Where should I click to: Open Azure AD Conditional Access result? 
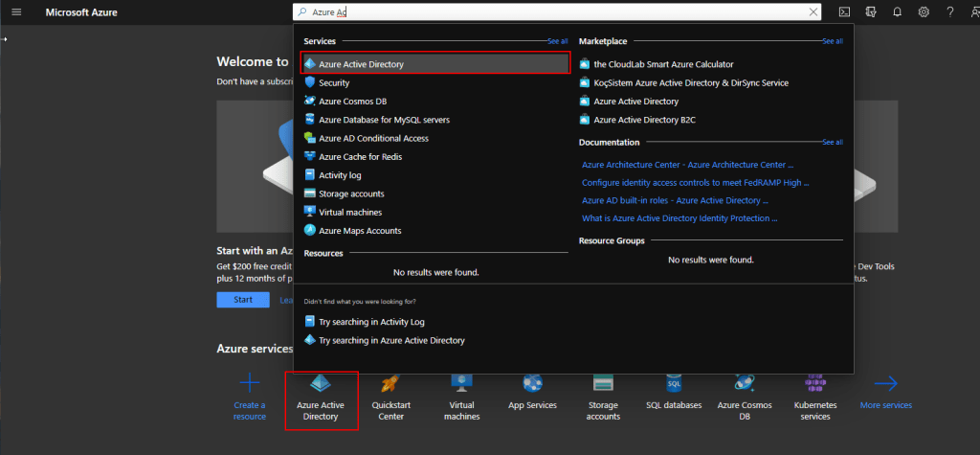[373, 138]
